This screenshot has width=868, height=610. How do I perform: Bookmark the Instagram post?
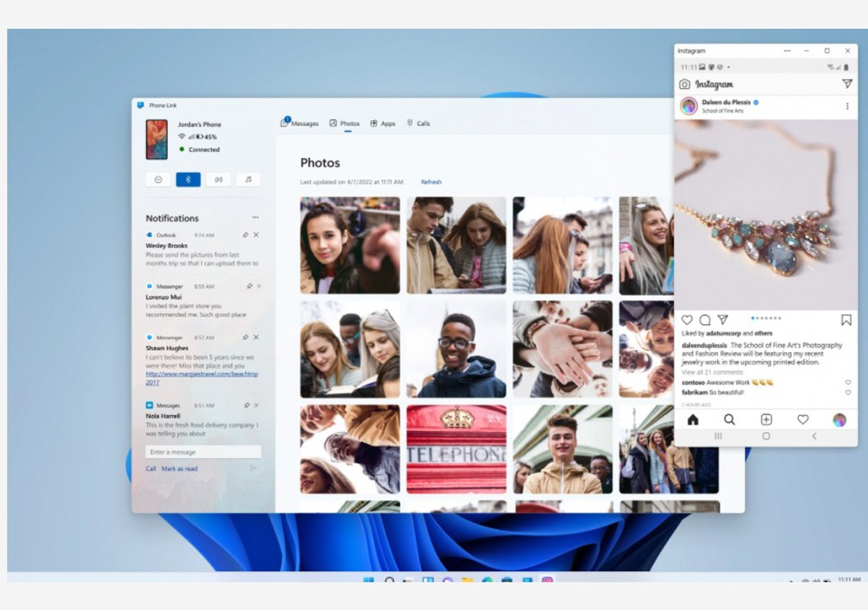tap(846, 320)
